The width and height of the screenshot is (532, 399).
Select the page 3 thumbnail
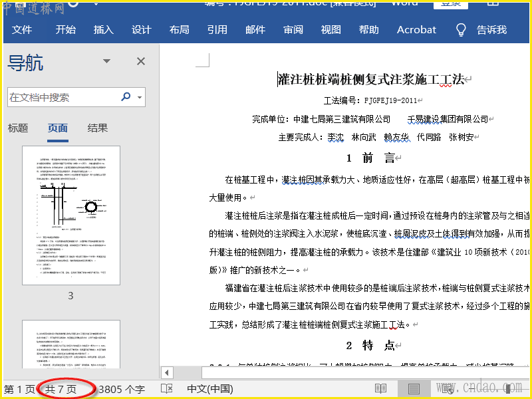[71, 215]
